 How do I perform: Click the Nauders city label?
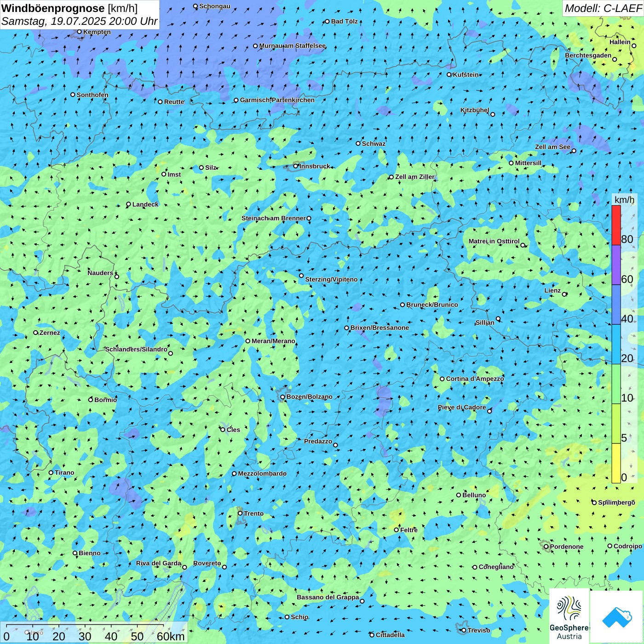pos(100,273)
